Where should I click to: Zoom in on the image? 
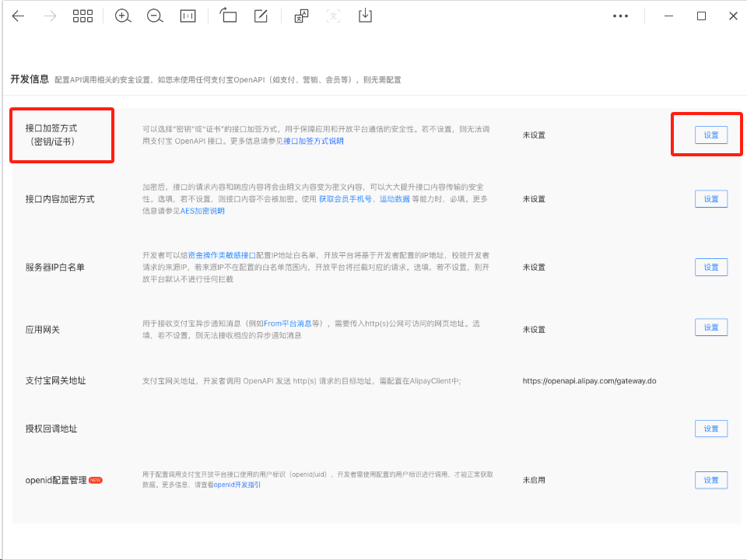click(123, 16)
